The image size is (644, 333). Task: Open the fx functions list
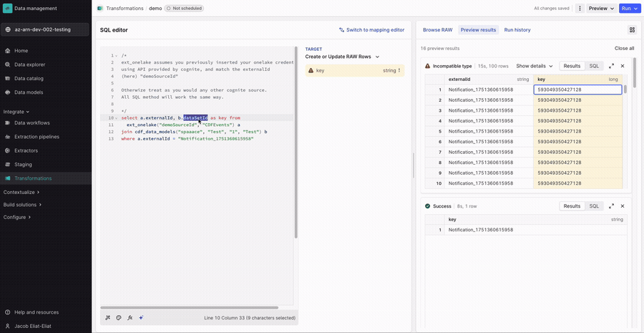(x=130, y=318)
